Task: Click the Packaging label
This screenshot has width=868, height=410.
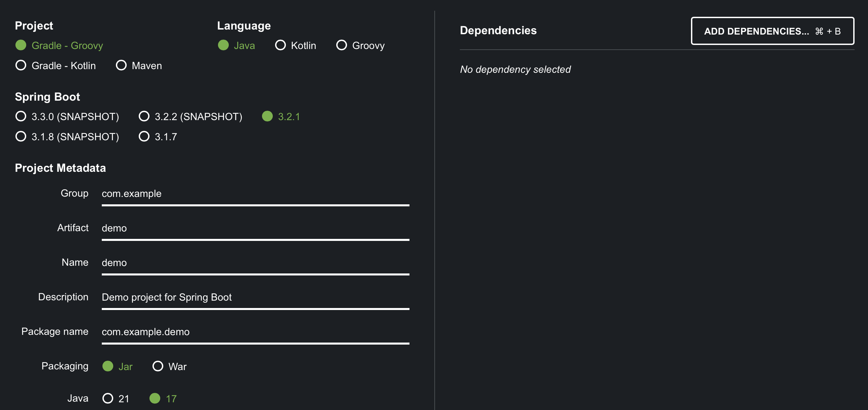Action: [65, 366]
